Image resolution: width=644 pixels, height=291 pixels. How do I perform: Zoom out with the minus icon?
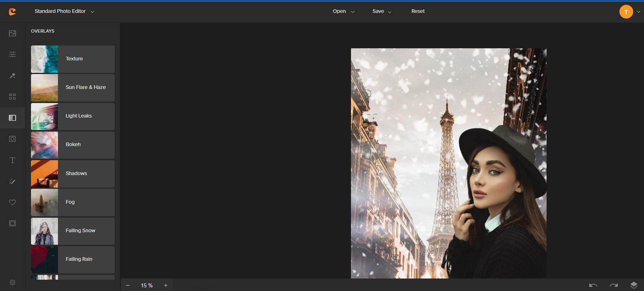[128, 285]
